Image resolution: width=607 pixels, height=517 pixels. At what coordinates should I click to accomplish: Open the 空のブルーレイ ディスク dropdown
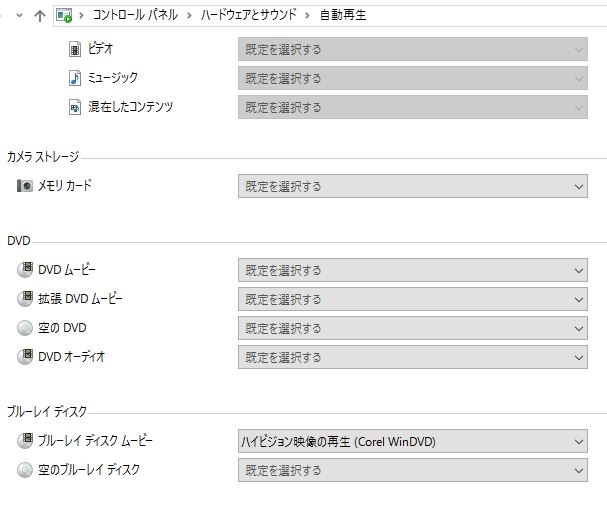tap(412, 470)
